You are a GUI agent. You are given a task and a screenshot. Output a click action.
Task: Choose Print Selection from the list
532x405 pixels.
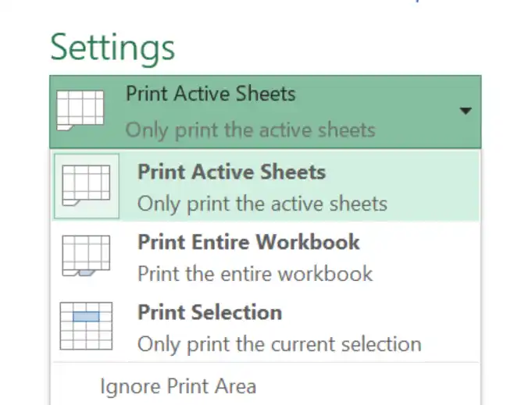pos(266,327)
